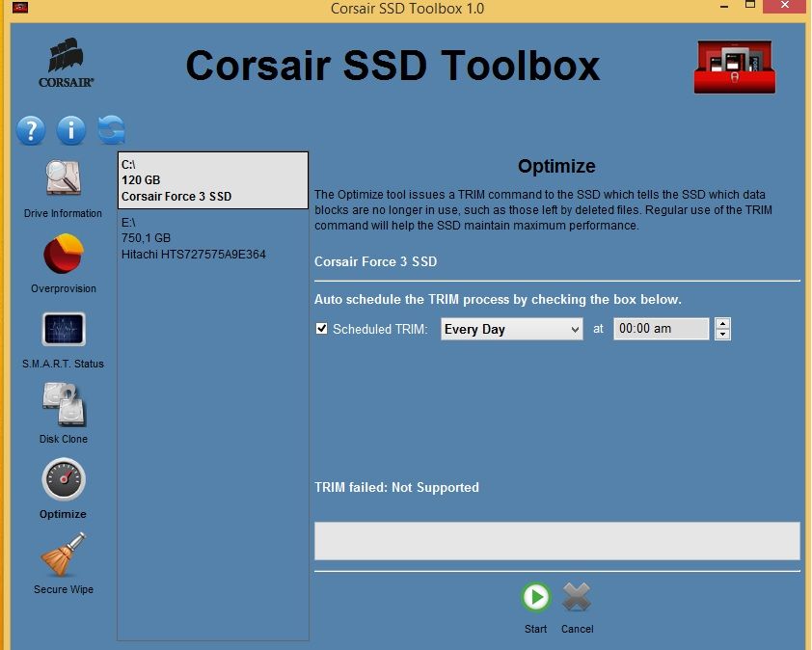Click the grey Cancel X icon
Image resolution: width=812 pixels, height=650 pixels.
tap(577, 597)
